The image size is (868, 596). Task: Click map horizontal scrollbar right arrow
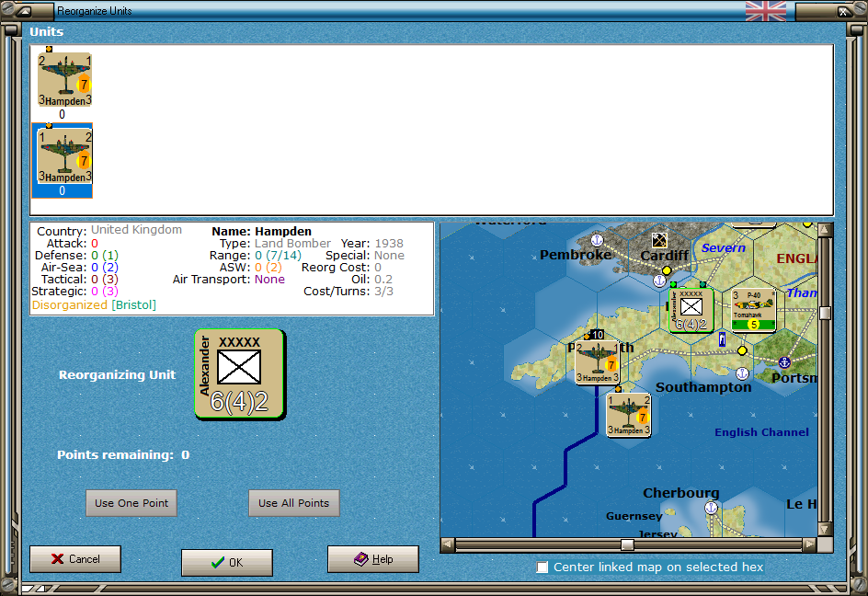click(810, 545)
